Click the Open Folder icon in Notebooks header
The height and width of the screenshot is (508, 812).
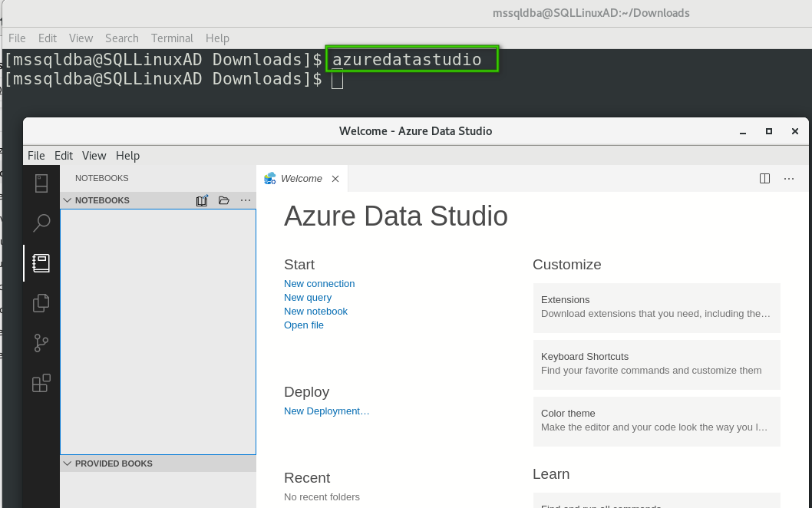pyautogui.click(x=224, y=200)
